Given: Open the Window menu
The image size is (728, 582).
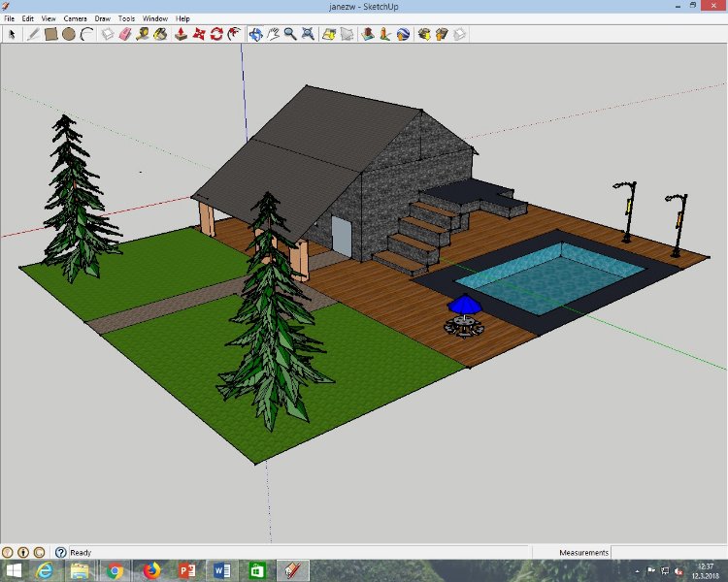Looking at the screenshot, I should coord(154,18).
